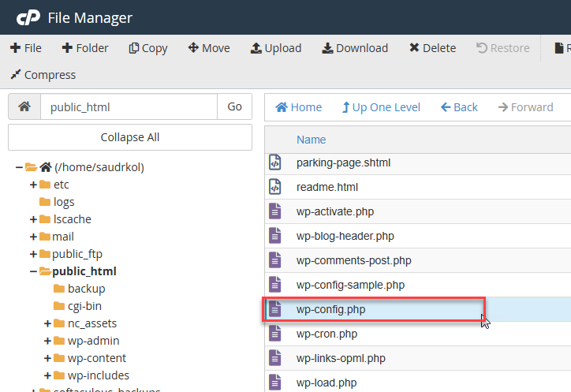The image size is (571, 392).
Task: Collapse the public_html folder in tree
Action: [33, 271]
